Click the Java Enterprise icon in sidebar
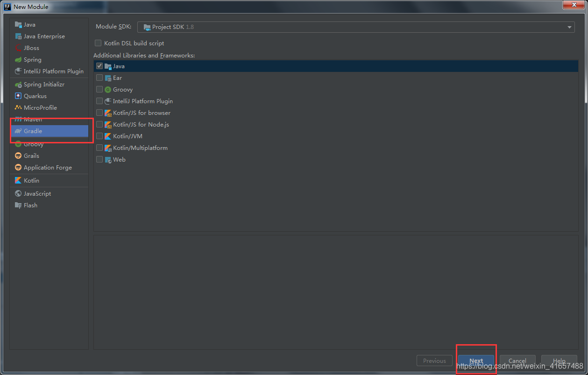This screenshot has width=588, height=375. pos(18,36)
